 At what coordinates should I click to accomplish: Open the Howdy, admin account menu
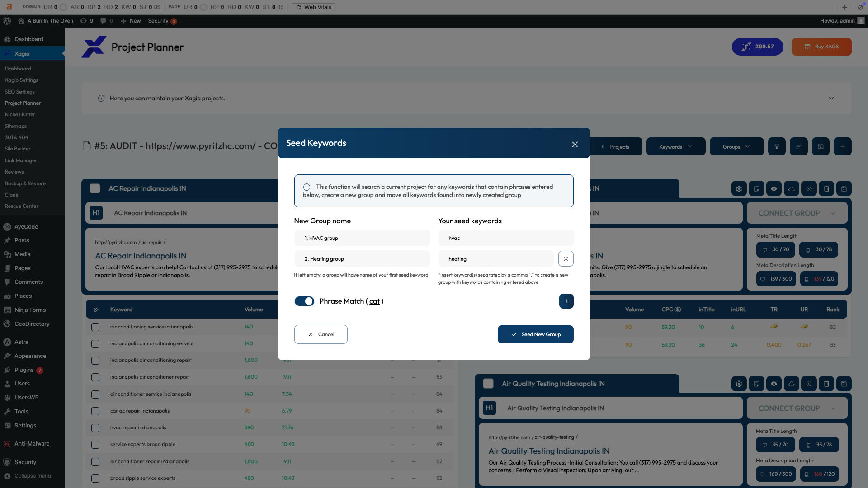tap(842, 21)
